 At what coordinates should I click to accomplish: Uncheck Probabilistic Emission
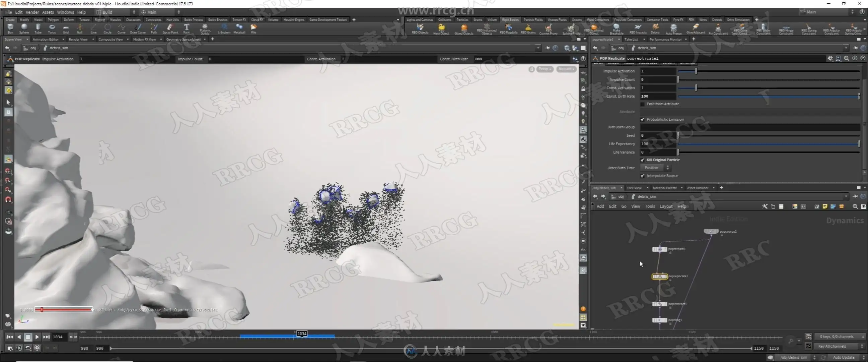pyautogui.click(x=642, y=119)
